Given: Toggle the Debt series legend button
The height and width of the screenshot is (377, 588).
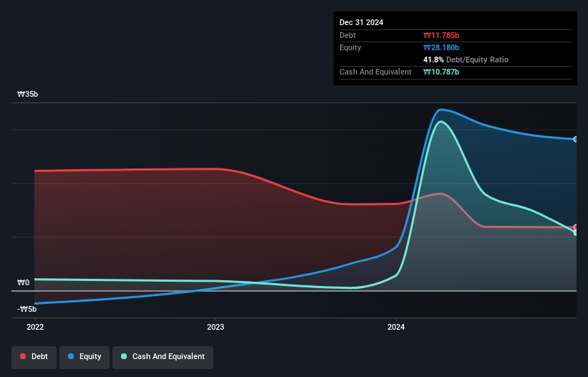Looking at the screenshot, I should pyautogui.click(x=34, y=357).
